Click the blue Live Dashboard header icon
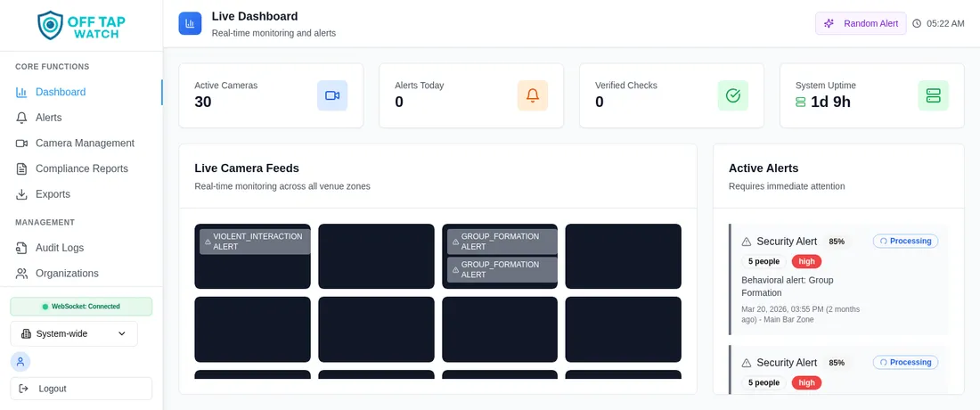This screenshot has height=410, width=980. pos(190,24)
